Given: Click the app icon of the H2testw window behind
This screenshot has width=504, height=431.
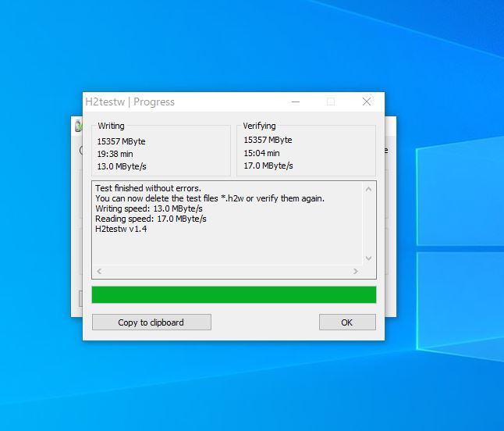Looking at the screenshot, I should [x=79, y=126].
